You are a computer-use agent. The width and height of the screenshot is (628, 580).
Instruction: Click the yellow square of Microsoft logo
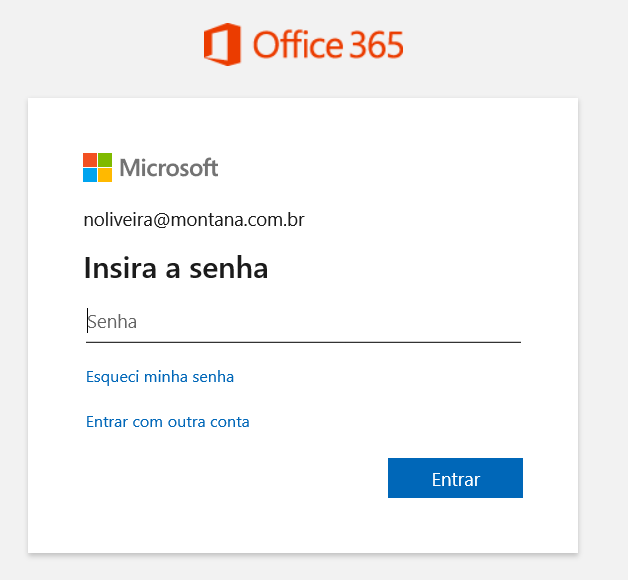click(x=105, y=175)
